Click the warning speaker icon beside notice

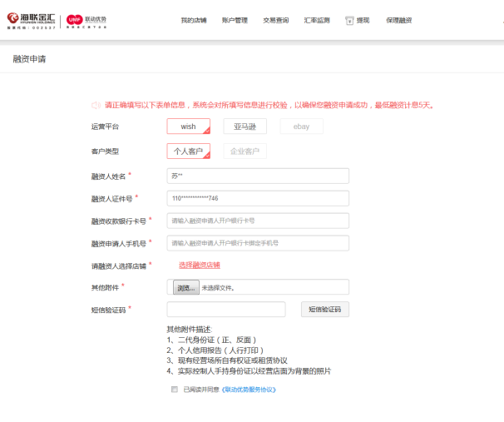(95, 106)
